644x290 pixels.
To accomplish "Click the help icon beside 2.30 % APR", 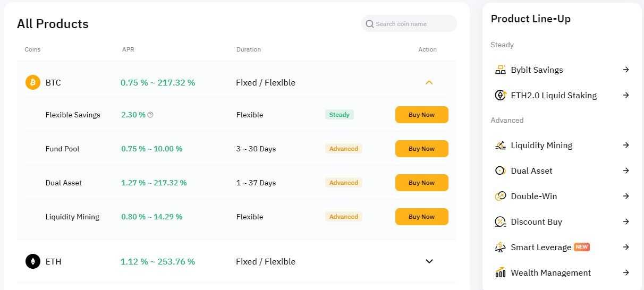I will coord(150,115).
